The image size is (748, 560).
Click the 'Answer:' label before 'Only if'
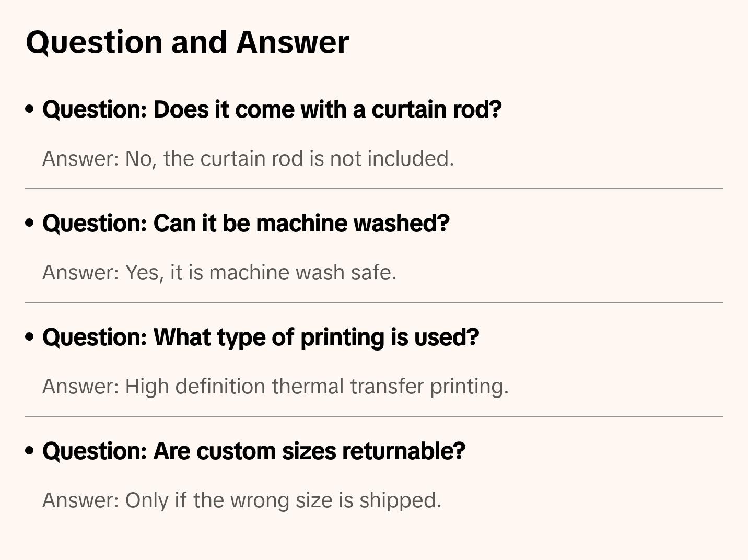81,500
